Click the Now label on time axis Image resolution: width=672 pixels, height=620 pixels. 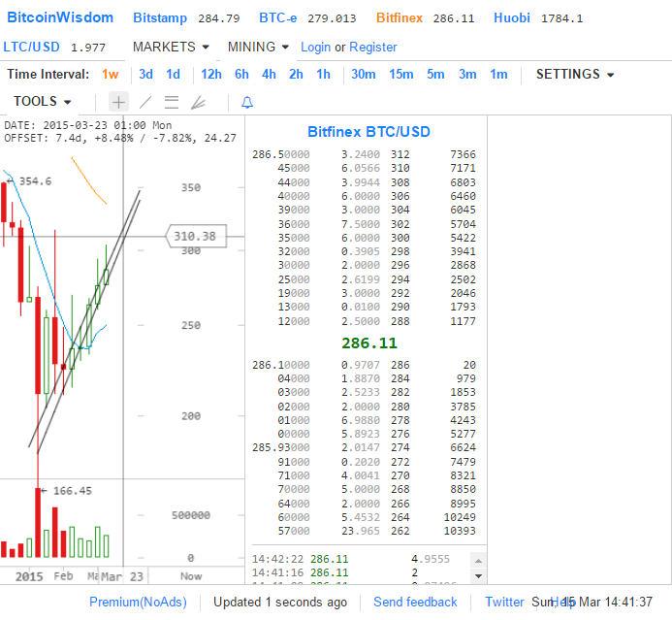pos(191,576)
